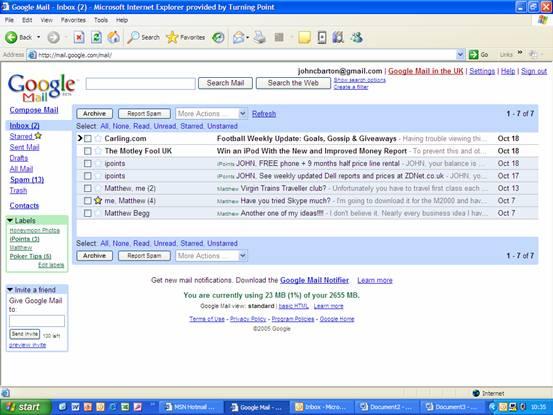Click the Windows start button

pyautogui.click(x=25, y=407)
